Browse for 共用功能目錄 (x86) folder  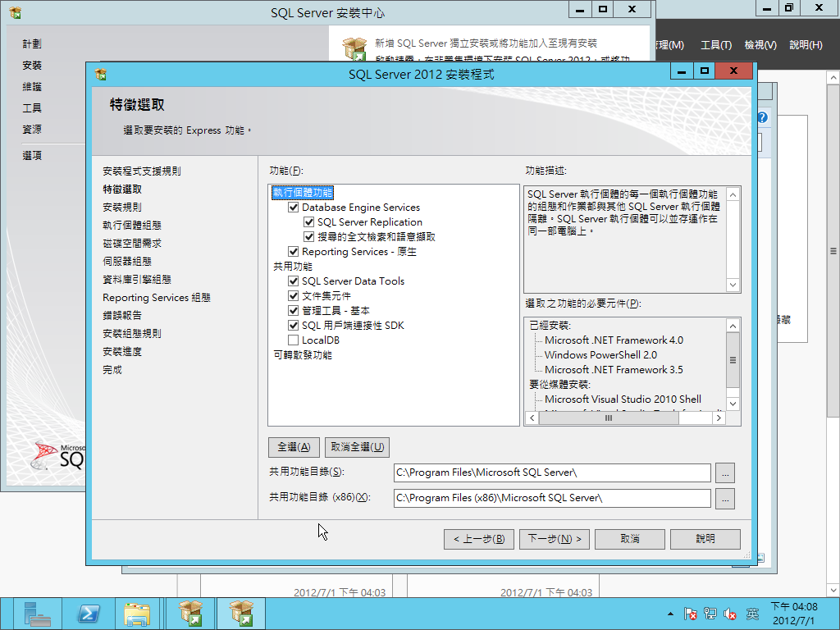(x=725, y=499)
